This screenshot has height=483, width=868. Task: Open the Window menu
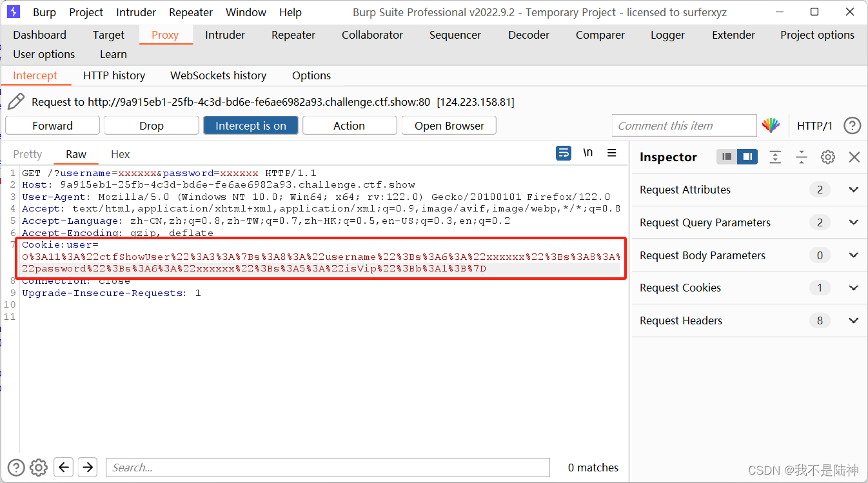[x=246, y=12]
